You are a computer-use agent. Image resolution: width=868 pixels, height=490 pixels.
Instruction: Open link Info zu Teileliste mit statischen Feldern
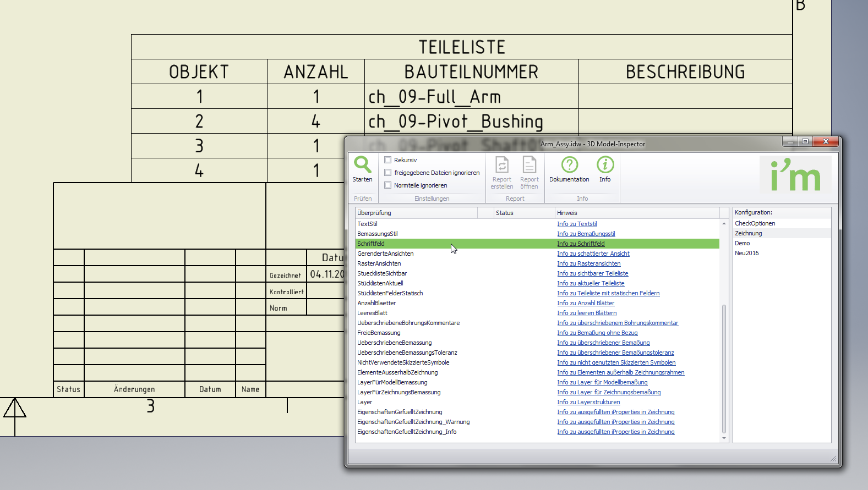point(608,293)
